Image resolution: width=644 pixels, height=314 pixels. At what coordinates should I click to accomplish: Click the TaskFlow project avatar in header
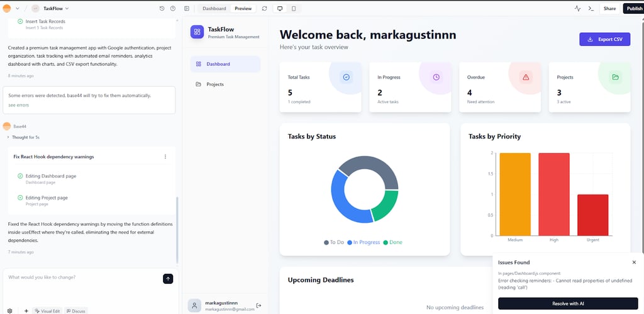tap(36, 8)
